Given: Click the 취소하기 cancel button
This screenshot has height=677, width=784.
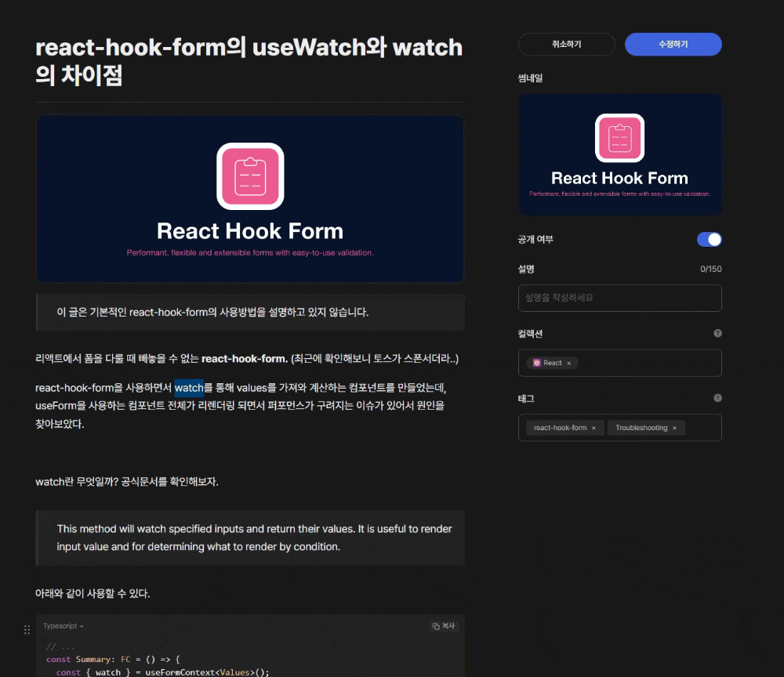Looking at the screenshot, I should click(566, 44).
